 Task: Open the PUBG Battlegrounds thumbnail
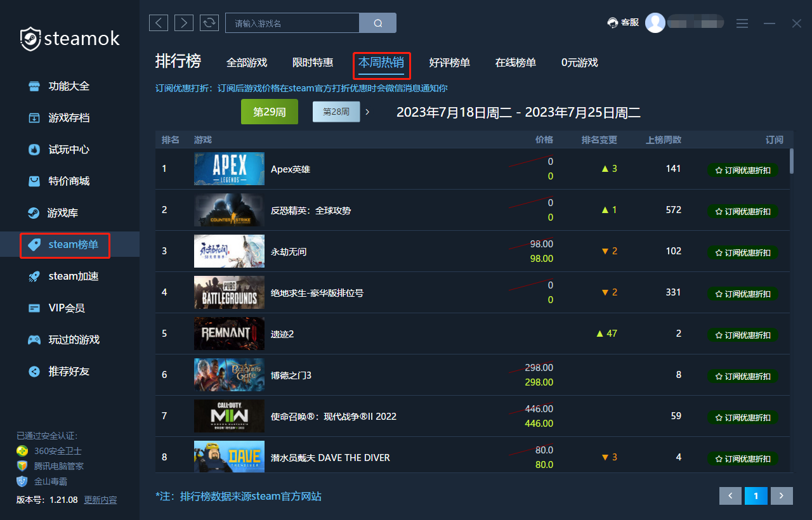pyautogui.click(x=229, y=292)
